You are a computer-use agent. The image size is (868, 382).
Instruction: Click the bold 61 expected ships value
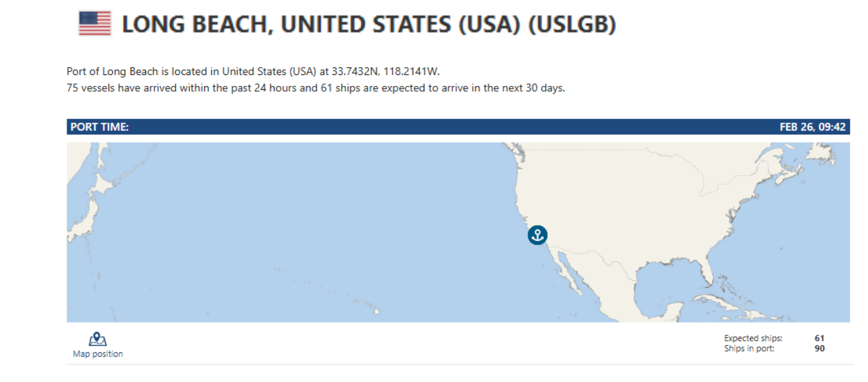point(820,338)
